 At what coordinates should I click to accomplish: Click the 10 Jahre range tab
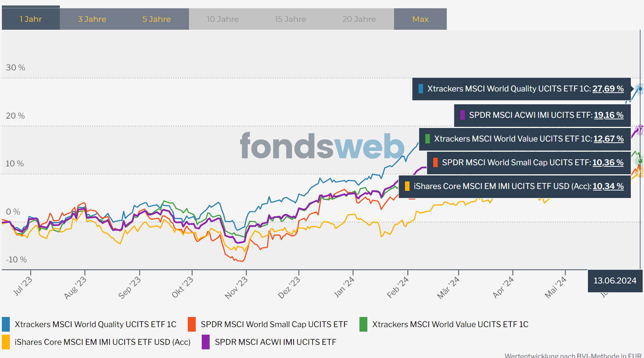(223, 19)
